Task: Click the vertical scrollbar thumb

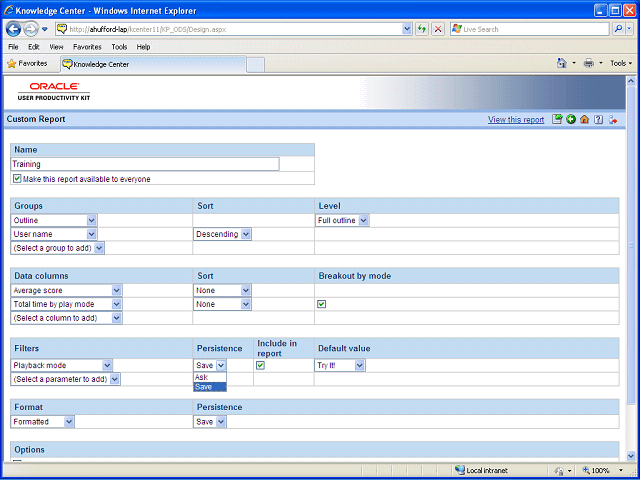Action: pyautogui.click(x=631, y=245)
